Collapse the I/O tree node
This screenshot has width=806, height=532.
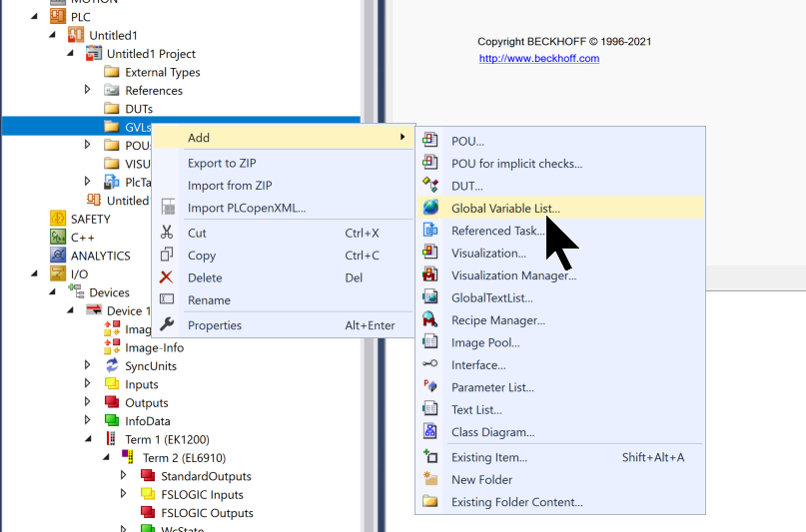click(34, 273)
